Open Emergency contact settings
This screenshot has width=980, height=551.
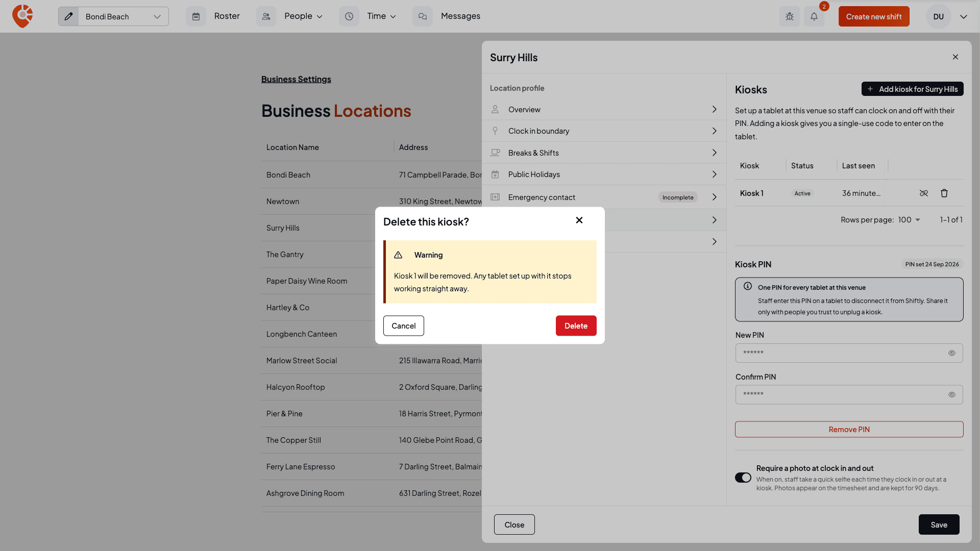pos(604,197)
